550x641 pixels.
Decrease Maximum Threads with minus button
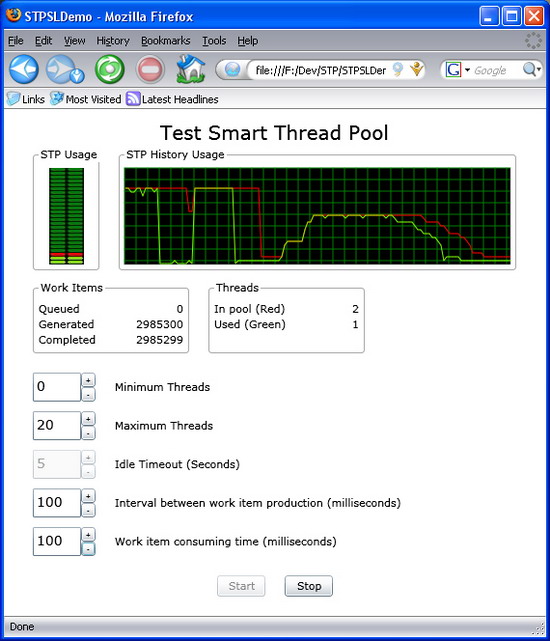(88, 433)
